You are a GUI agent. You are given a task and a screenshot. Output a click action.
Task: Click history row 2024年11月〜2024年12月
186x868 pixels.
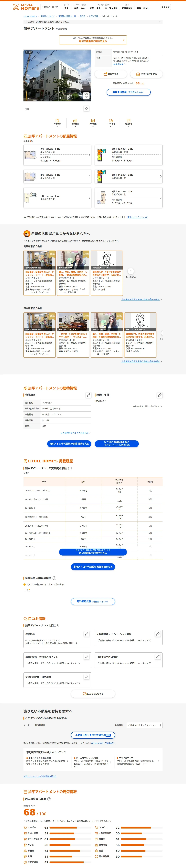point(93,491)
